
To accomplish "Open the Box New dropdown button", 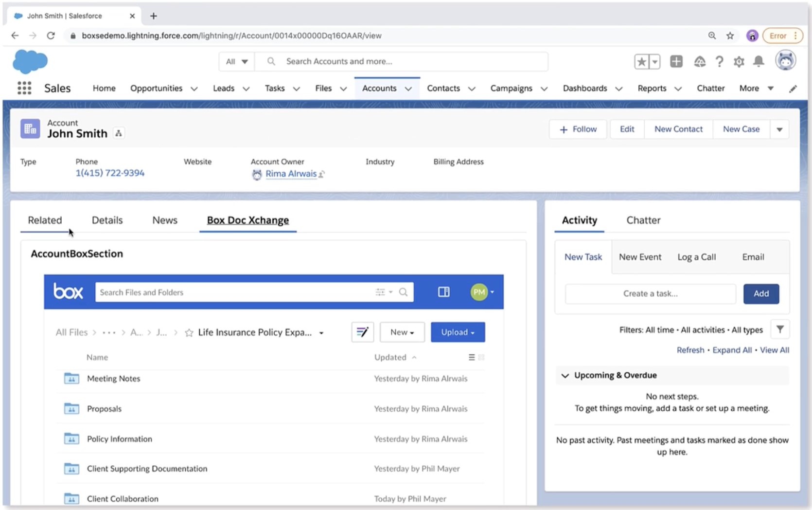I will pyautogui.click(x=402, y=332).
